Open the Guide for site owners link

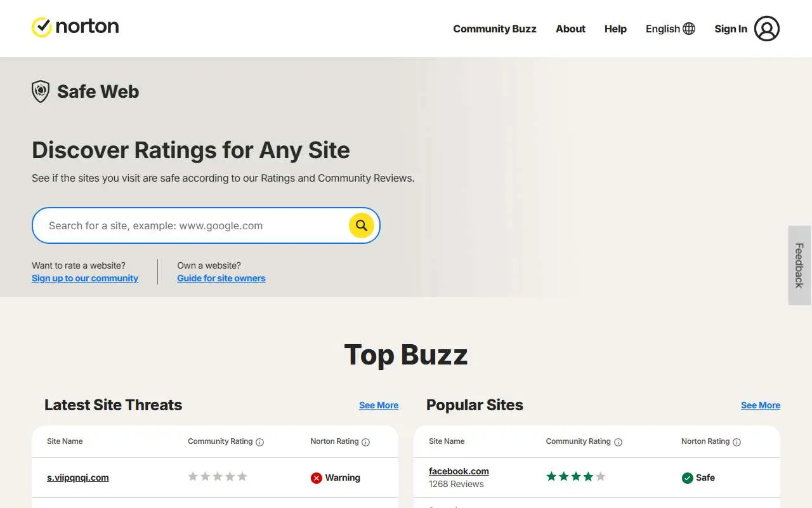221,278
